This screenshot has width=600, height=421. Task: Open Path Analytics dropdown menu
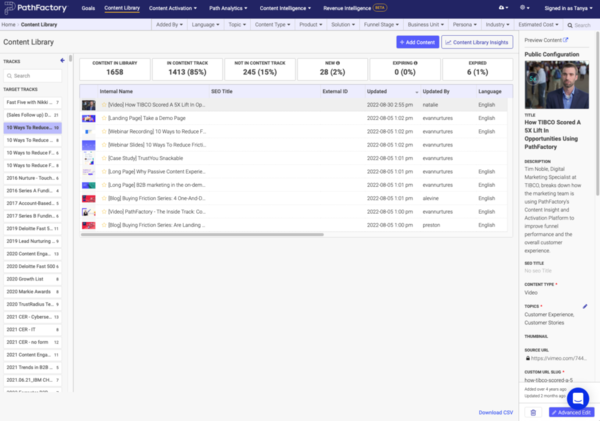click(228, 8)
